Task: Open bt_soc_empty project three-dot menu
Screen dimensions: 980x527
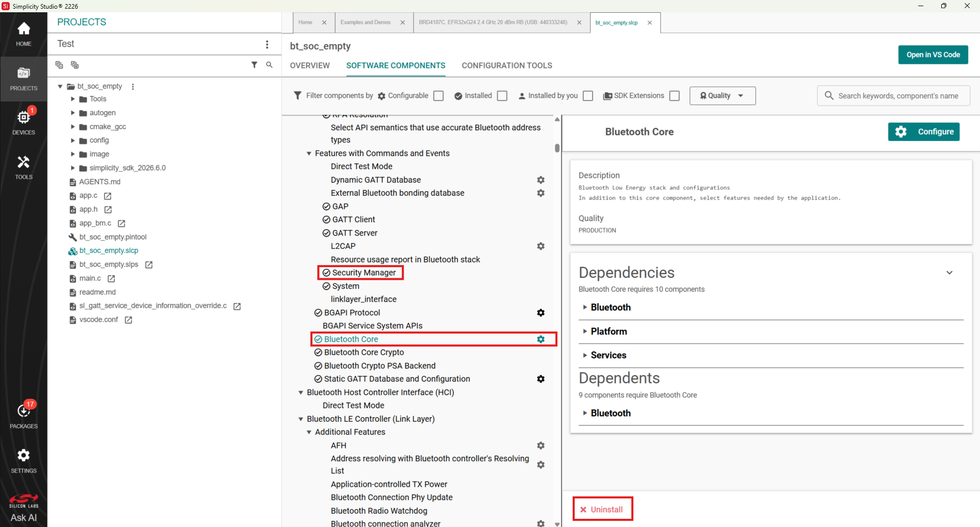Action: point(133,87)
